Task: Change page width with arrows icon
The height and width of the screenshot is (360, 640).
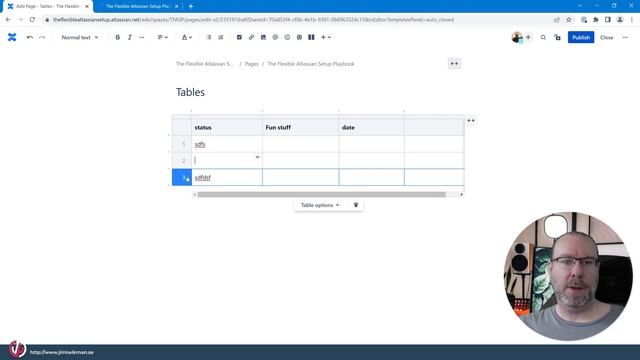Action: click(x=454, y=64)
